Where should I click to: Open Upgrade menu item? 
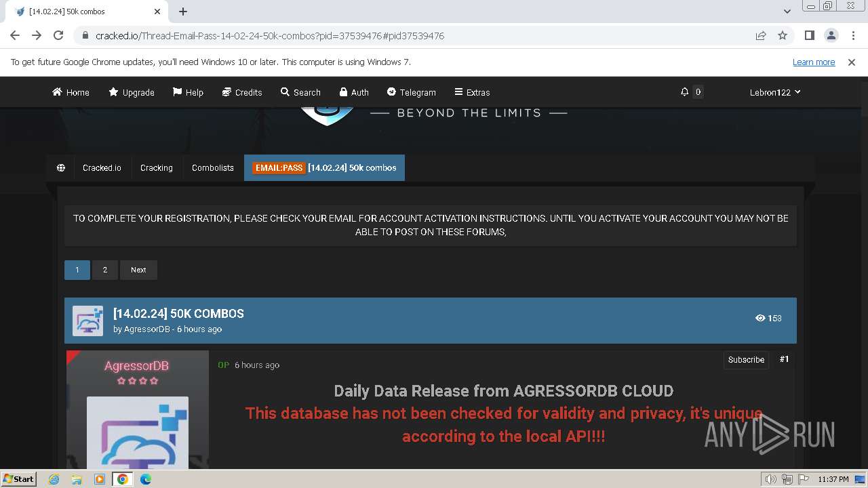pos(132,92)
